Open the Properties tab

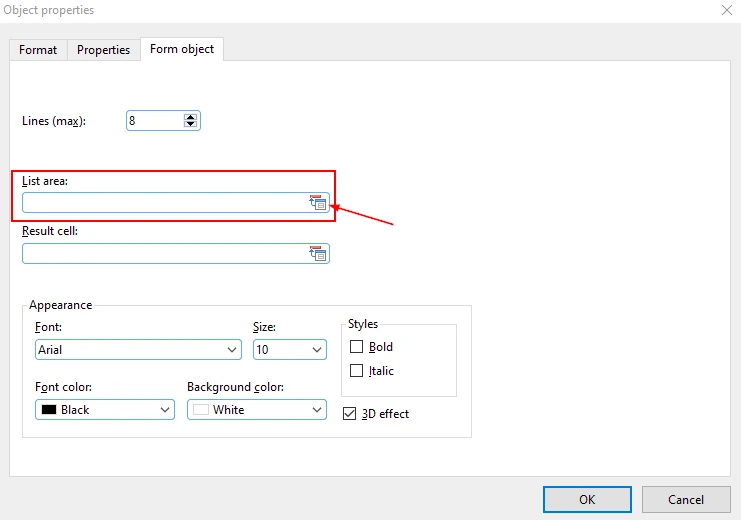click(103, 50)
